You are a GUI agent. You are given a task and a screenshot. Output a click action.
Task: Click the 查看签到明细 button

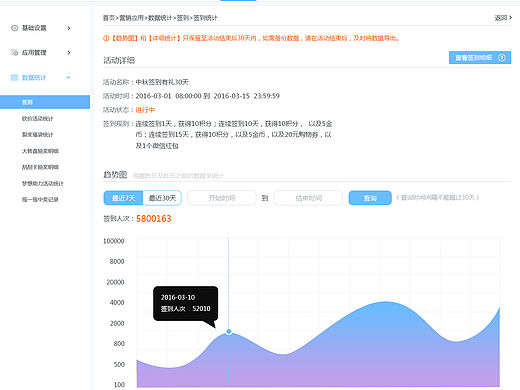click(x=480, y=58)
